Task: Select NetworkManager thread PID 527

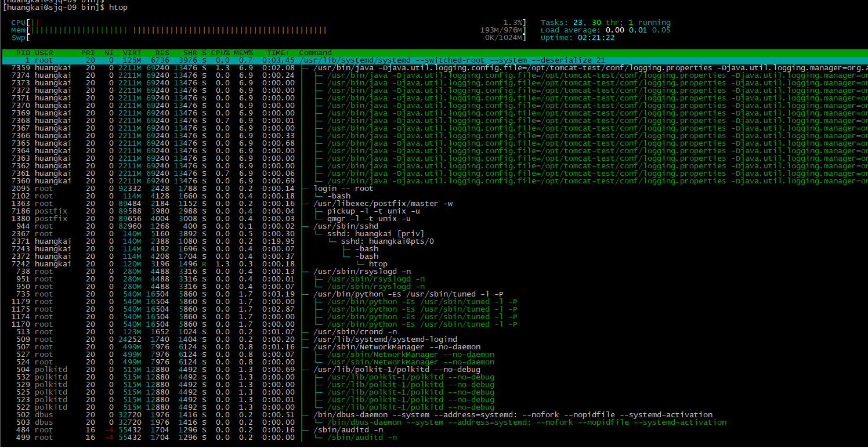Action: click(x=434, y=355)
